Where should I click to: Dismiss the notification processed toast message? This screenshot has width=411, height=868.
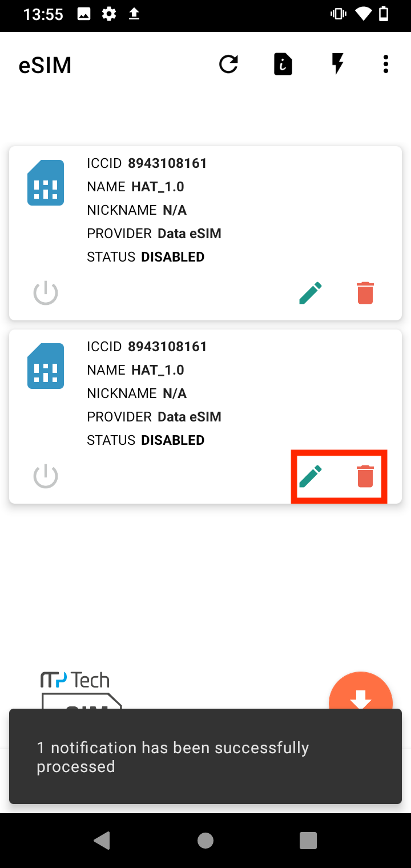205,757
